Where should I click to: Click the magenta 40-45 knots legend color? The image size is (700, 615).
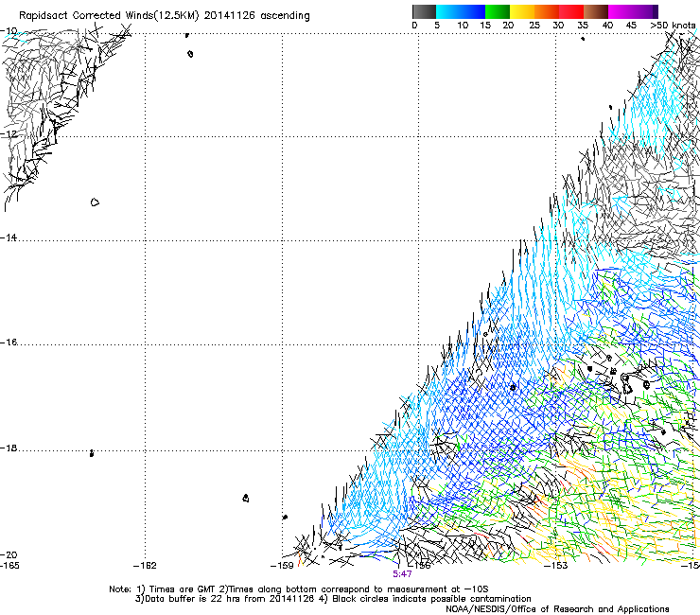pos(621,11)
